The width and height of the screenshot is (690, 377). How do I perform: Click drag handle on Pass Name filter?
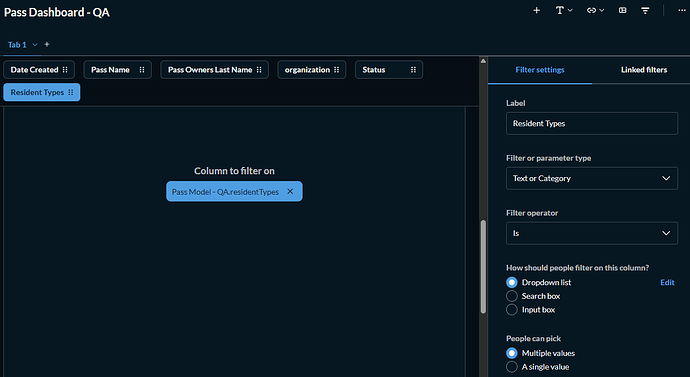(x=142, y=70)
